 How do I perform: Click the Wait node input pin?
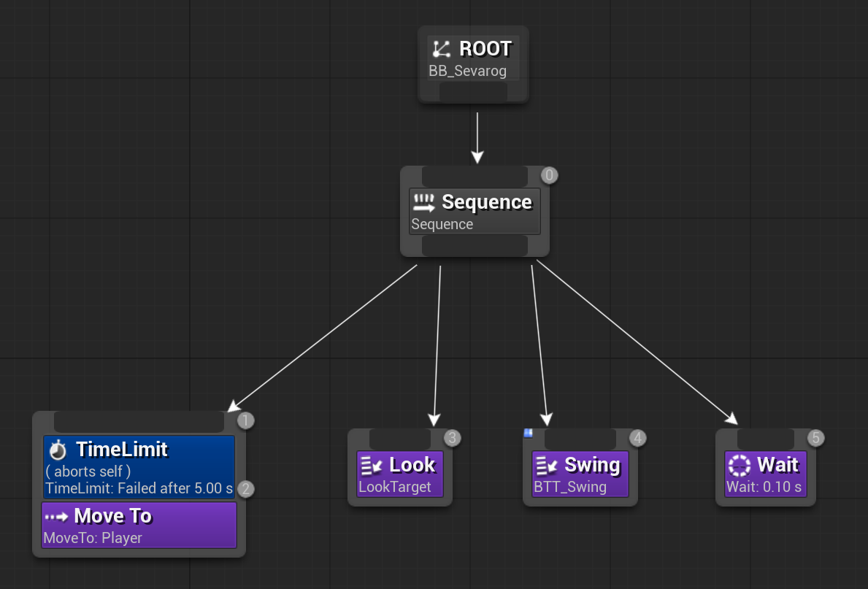click(766, 439)
